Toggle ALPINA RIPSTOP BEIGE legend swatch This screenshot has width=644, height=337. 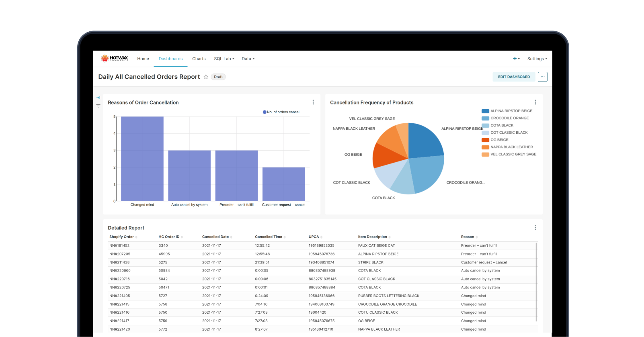(x=485, y=111)
